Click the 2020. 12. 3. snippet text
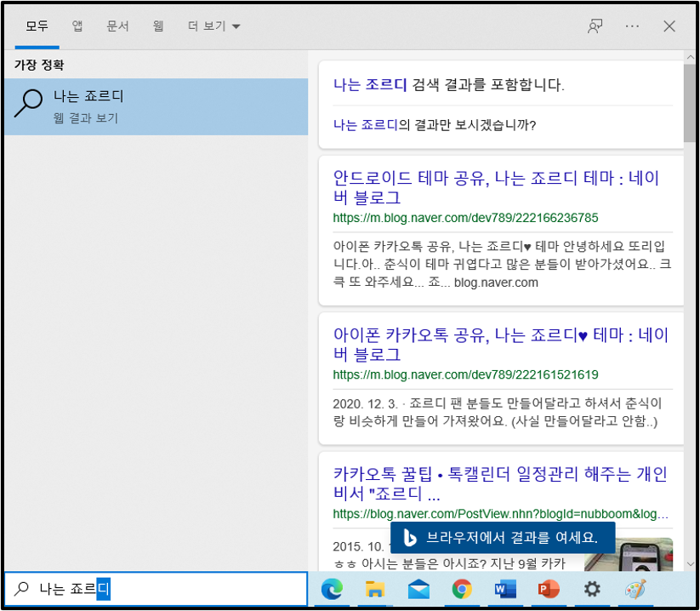 click(497, 412)
